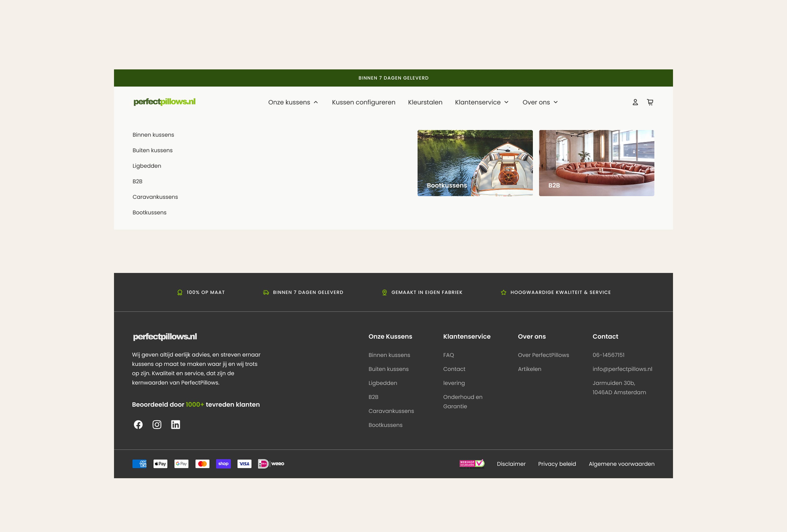The width and height of the screenshot is (787, 532).
Task: Visit the Facebook page via footer icon
Action: [138, 424]
